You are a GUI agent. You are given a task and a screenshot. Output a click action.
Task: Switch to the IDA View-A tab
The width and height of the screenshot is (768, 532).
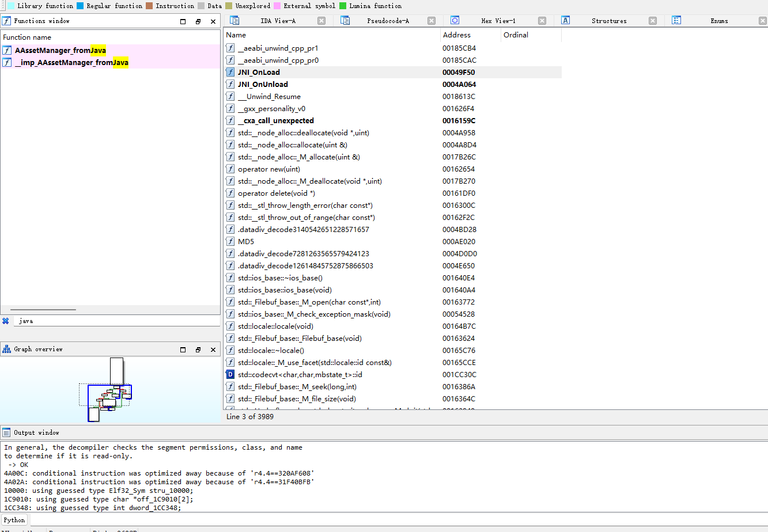pos(278,21)
